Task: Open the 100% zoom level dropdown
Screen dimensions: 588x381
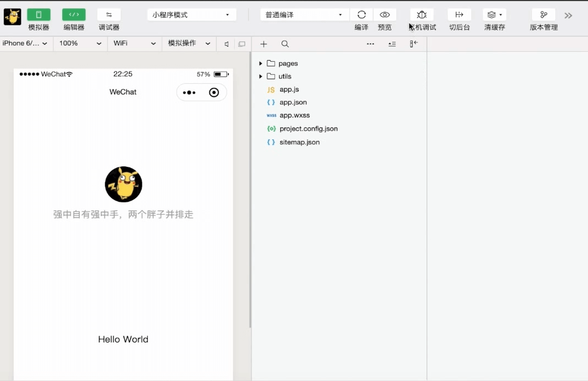Action: click(80, 43)
